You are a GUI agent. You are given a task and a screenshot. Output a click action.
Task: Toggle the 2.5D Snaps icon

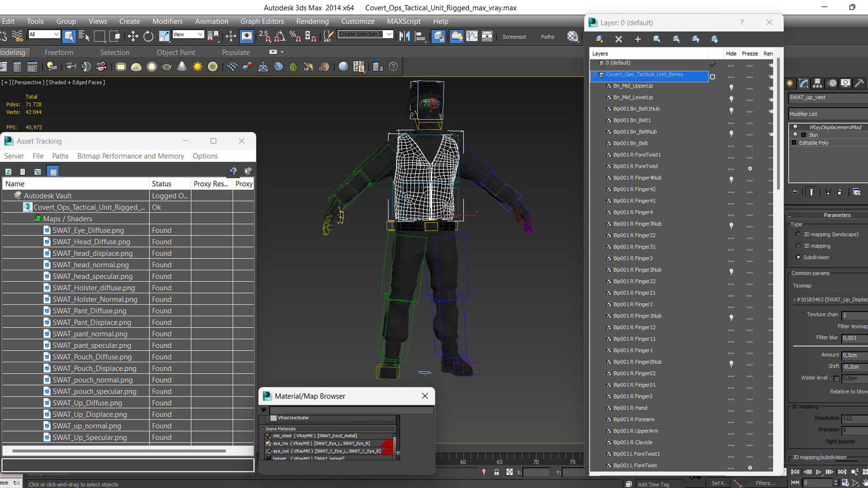pyautogui.click(x=264, y=36)
